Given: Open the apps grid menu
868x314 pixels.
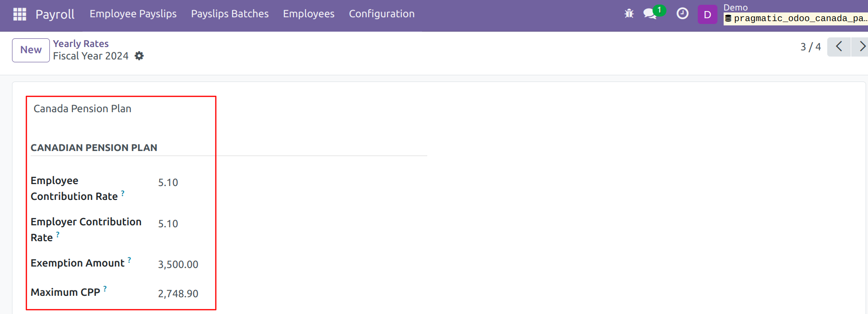Looking at the screenshot, I should point(20,14).
